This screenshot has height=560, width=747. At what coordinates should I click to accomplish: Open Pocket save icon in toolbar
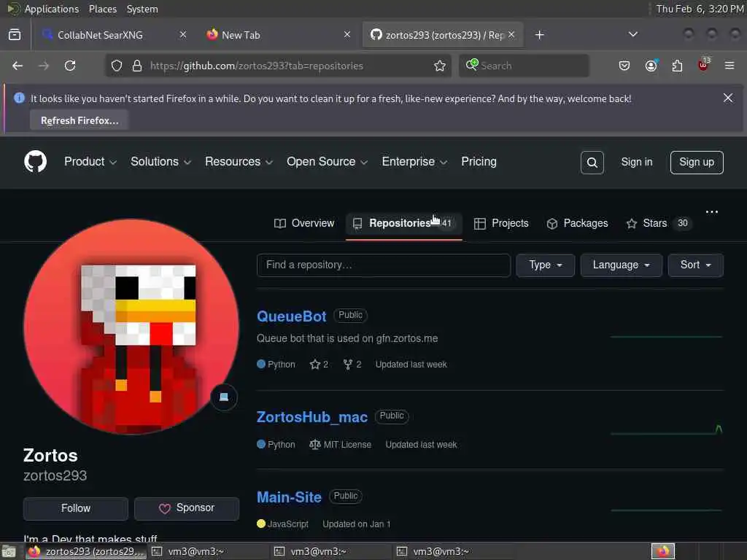point(624,66)
